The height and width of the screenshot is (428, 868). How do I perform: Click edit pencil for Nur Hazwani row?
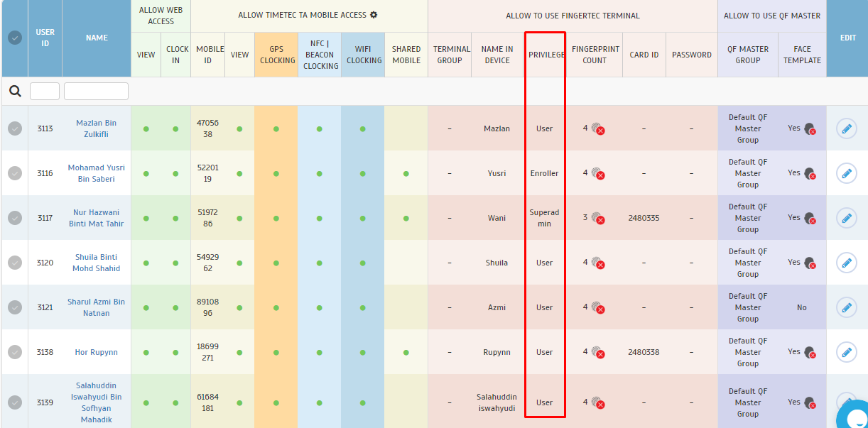[846, 218]
